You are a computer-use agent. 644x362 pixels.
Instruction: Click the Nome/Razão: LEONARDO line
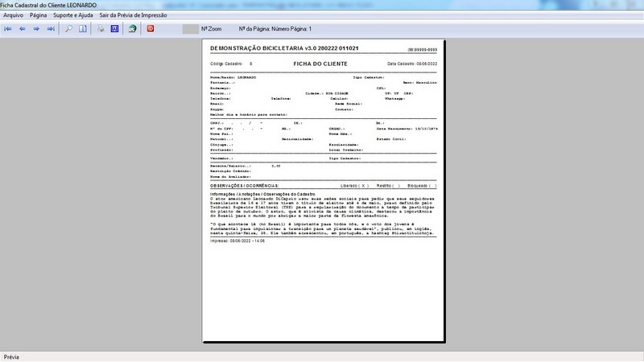[233, 77]
